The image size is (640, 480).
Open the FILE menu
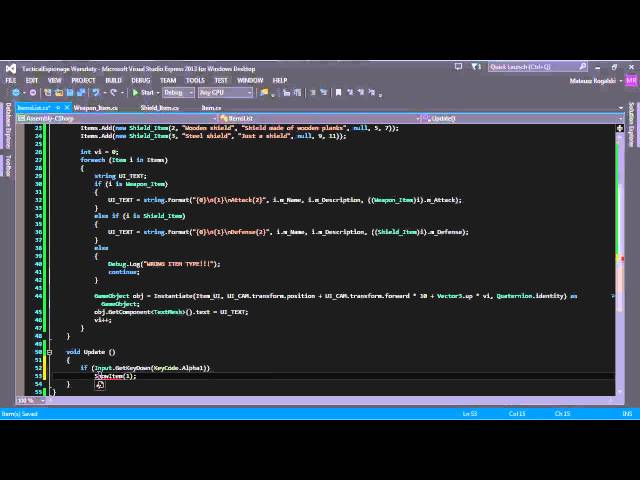(11, 80)
